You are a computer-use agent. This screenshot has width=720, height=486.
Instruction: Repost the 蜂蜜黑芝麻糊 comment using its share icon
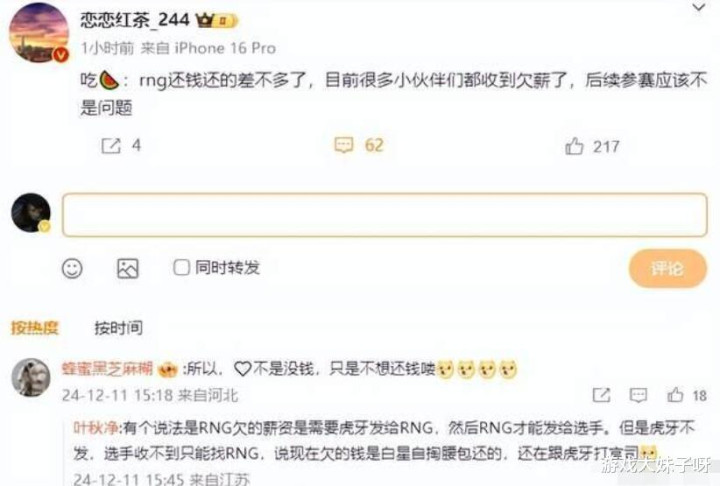601,395
